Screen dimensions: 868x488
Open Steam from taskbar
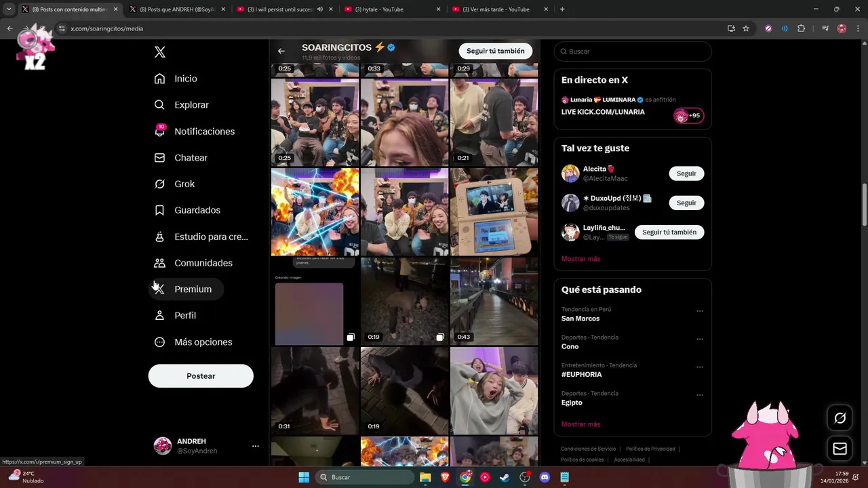click(505, 477)
